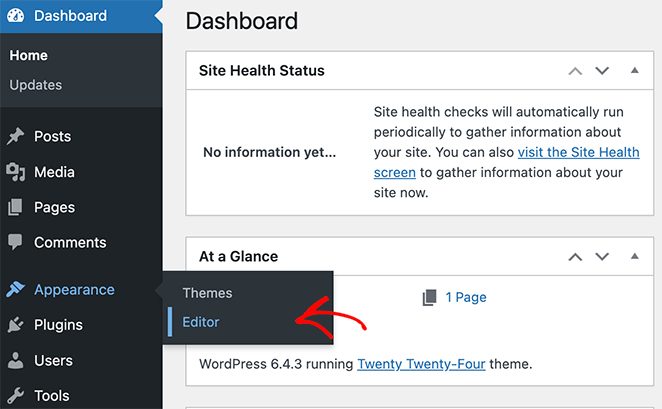Open Editor from the Appearance submenu
662x409 pixels.
tap(201, 322)
